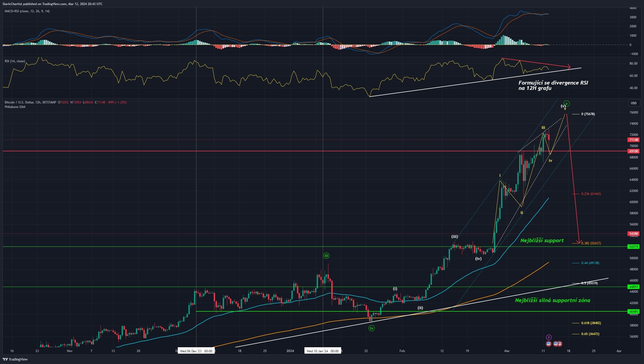Select green circled v wave label
Image resolution: width=644 pixels, height=364 pixels.
click(567, 103)
